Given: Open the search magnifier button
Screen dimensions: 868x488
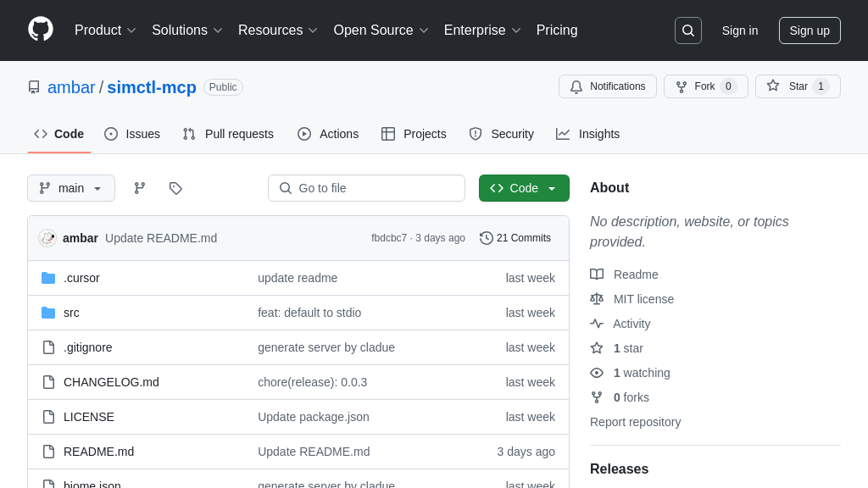Looking at the screenshot, I should [687, 30].
